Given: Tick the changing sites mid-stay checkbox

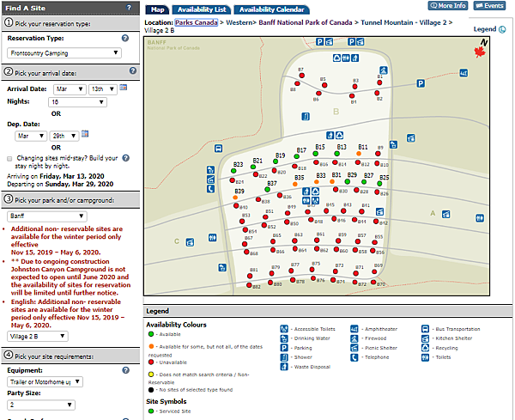Looking at the screenshot, I should (x=9, y=159).
